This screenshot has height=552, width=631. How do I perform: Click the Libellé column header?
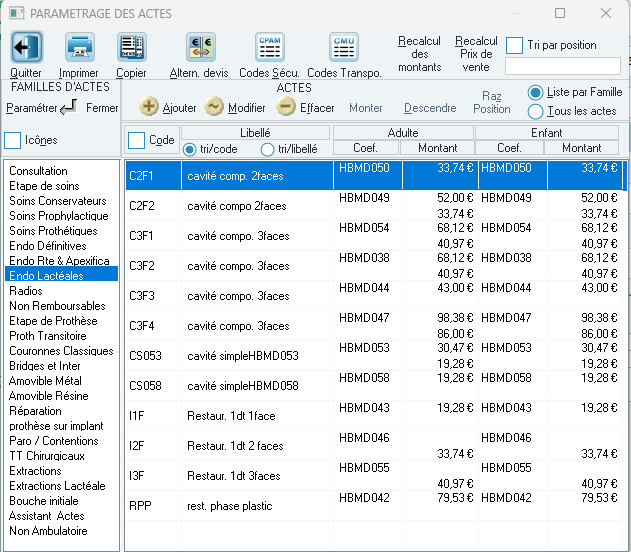[x=256, y=132]
